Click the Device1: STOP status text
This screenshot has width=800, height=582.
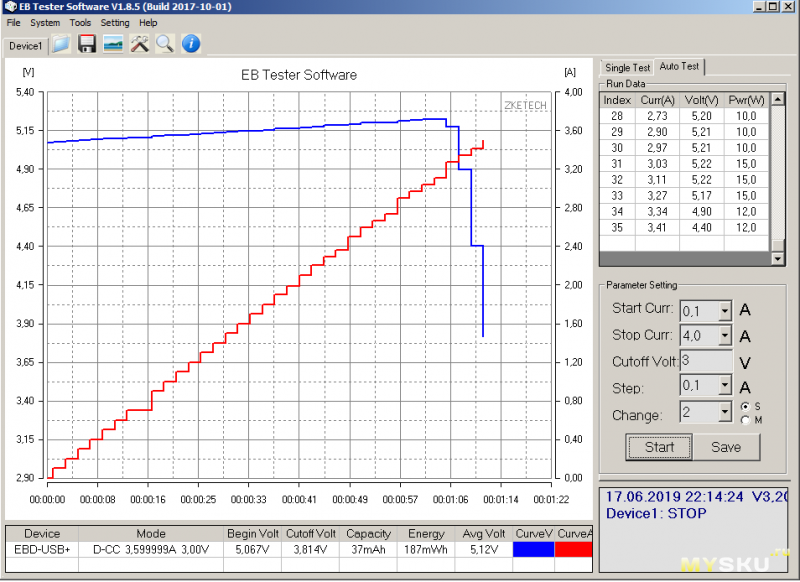[x=656, y=514]
